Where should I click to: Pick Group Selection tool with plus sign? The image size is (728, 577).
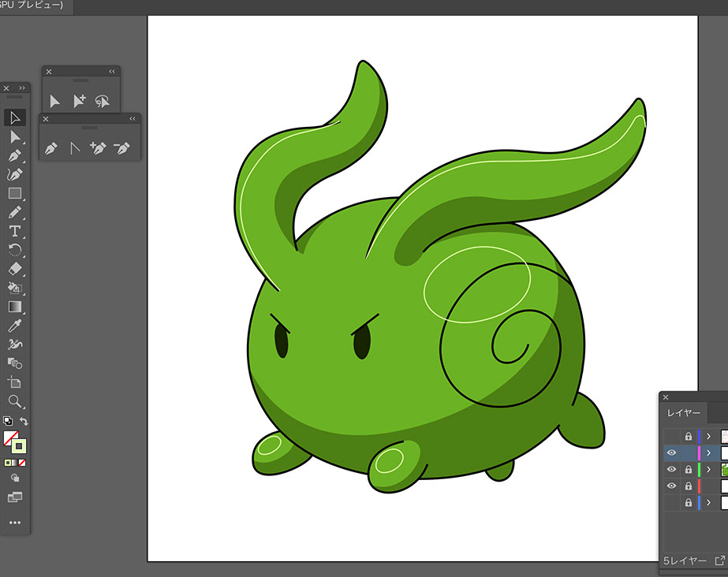[80, 101]
